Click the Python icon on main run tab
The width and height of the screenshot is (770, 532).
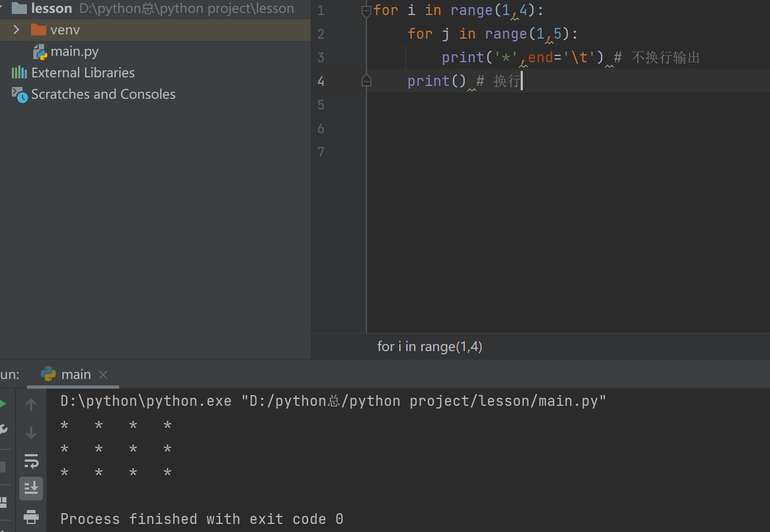tap(48, 374)
